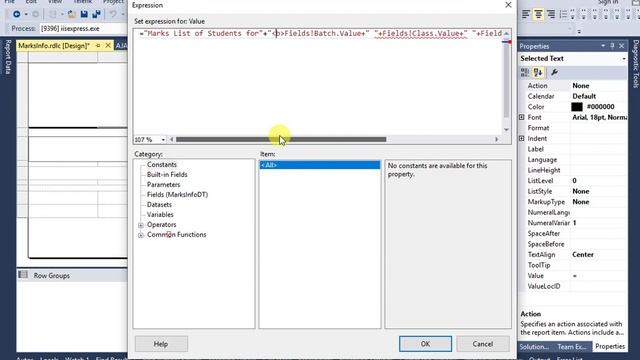Show Categorized view in Properties panel
Image resolution: width=640 pixels, height=360 pixels.
coord(525,72)
